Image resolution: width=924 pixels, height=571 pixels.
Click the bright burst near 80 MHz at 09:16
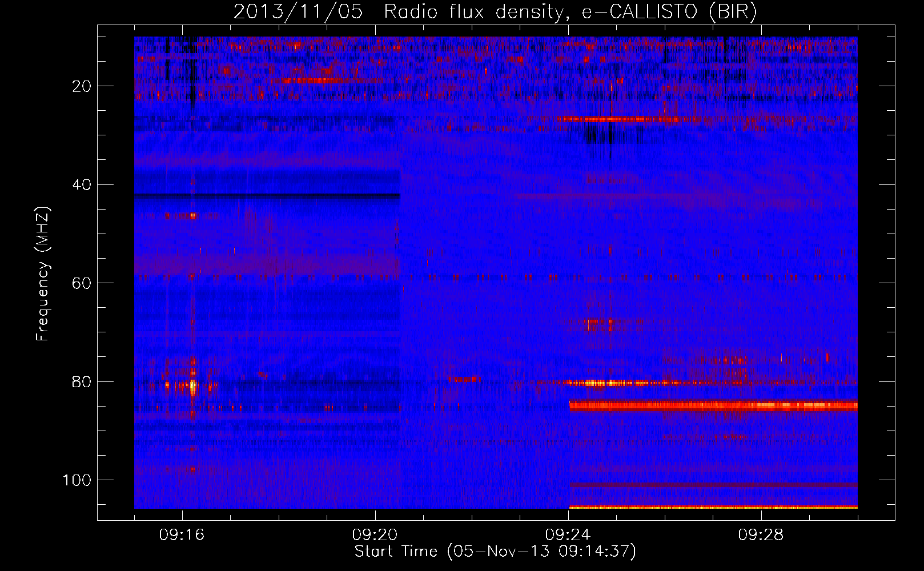192,387
